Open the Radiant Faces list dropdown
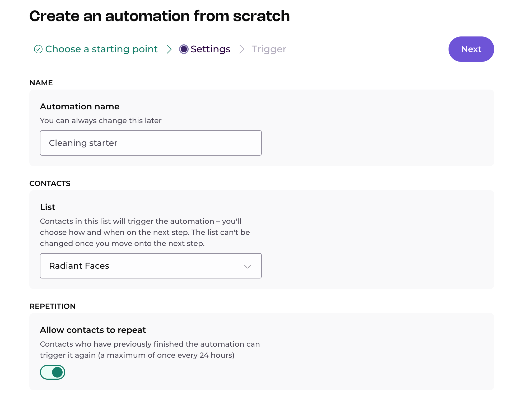The image size is (532, 400). point(151,266)
